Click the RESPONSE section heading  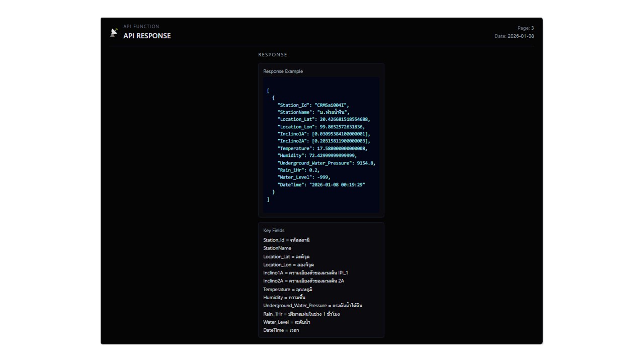[273, 55]
